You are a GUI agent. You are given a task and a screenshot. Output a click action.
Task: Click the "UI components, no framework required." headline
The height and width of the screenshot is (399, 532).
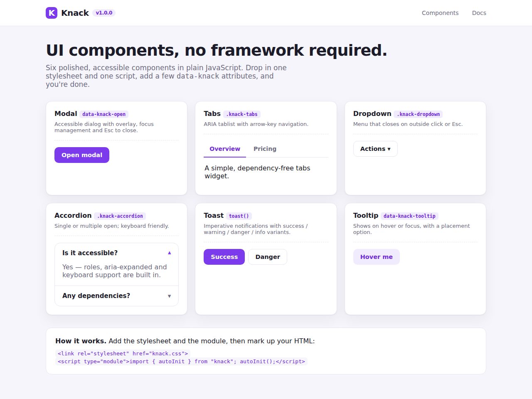(x=217, y=50)
